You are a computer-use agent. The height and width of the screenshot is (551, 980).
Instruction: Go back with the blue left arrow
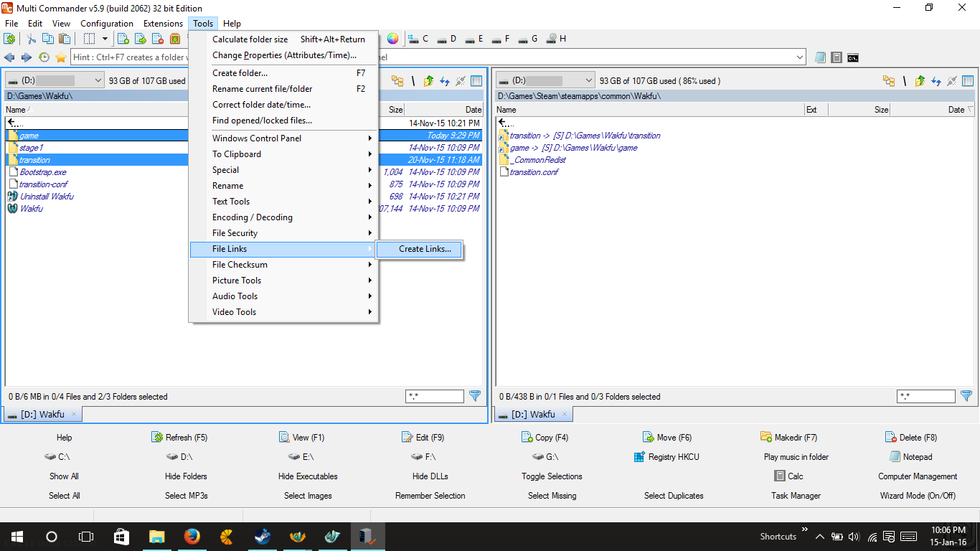click(x=10, y=57)
